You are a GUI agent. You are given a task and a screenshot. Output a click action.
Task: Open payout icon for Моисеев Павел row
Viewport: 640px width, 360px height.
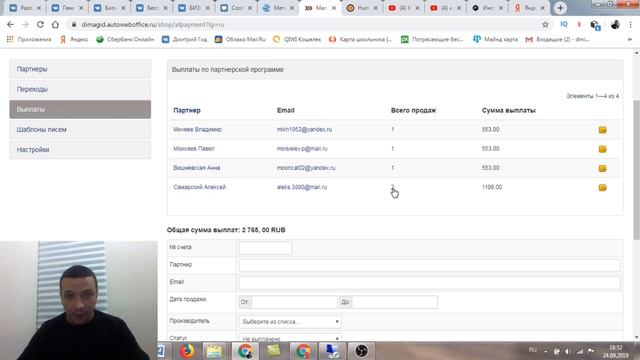[x=602, y=149]
